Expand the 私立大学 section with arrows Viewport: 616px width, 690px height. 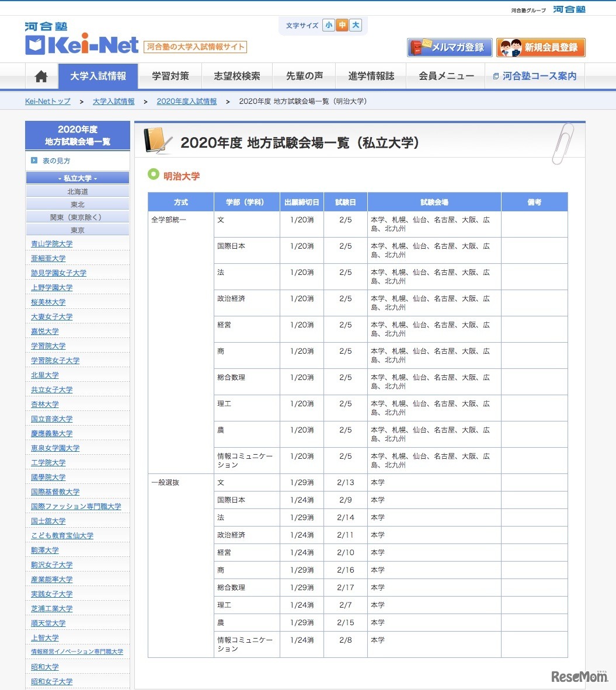[x=76, y=177]
